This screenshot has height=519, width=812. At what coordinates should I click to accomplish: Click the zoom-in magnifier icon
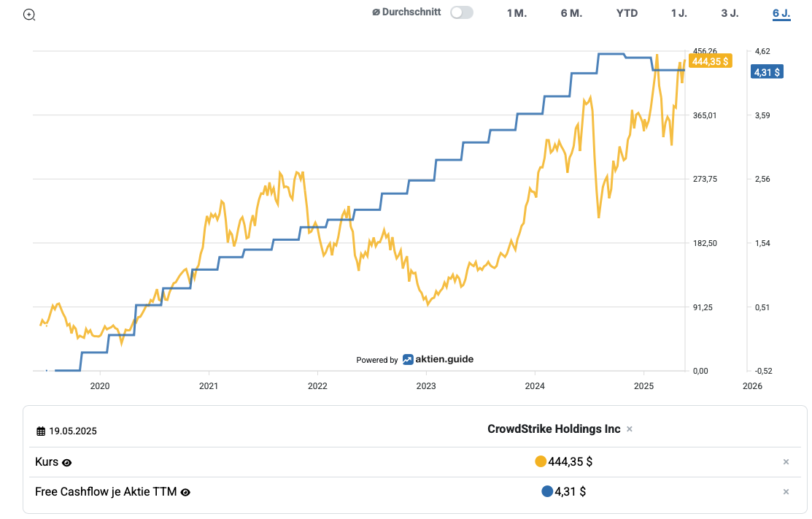point(29,15)
